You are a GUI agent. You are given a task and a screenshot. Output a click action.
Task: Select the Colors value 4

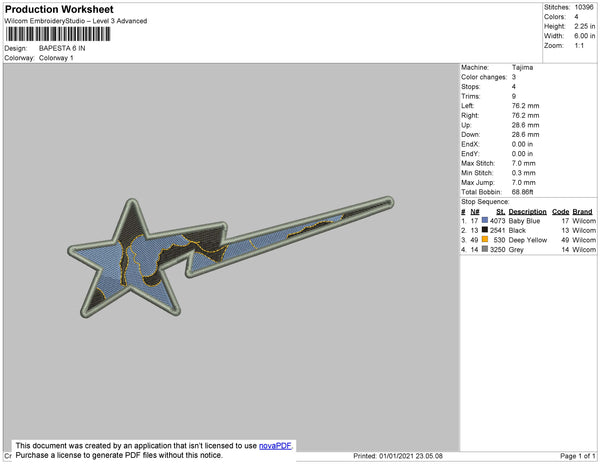click(576, 17)
